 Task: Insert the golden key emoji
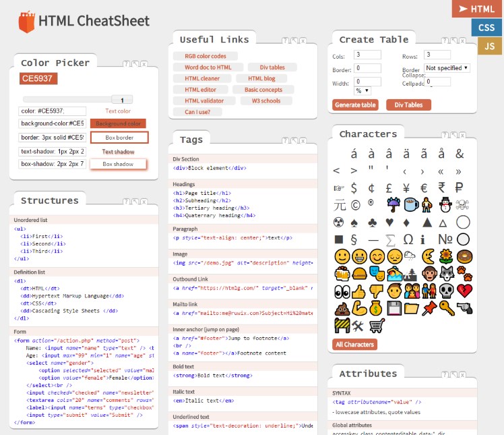tap(447, 309)
